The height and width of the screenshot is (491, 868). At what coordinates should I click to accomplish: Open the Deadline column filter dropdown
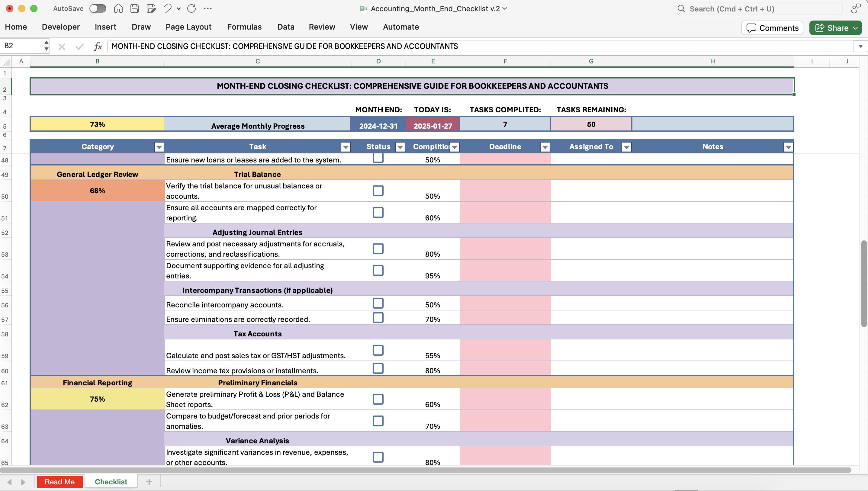point(545,147)
